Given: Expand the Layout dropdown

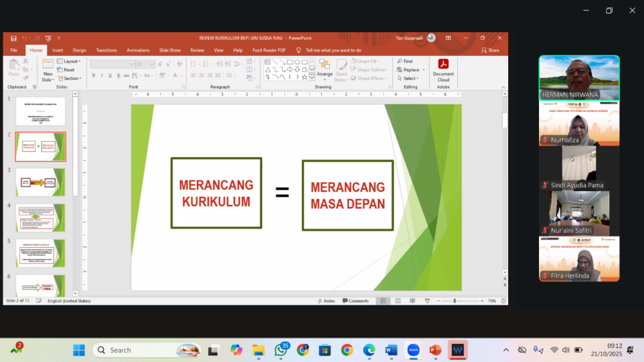Looking at the screenshot, I should pyautogui.click(x=70, y=61).
